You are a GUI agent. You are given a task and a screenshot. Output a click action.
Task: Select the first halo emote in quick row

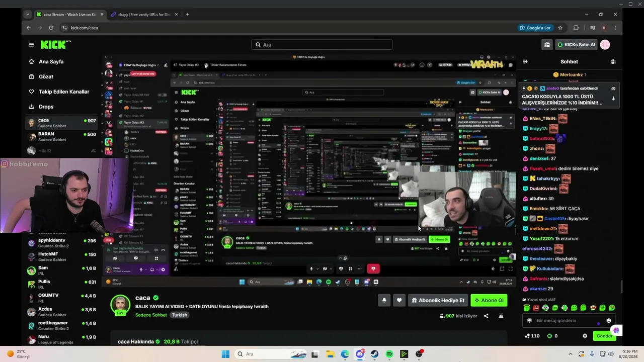coord(527,308)
